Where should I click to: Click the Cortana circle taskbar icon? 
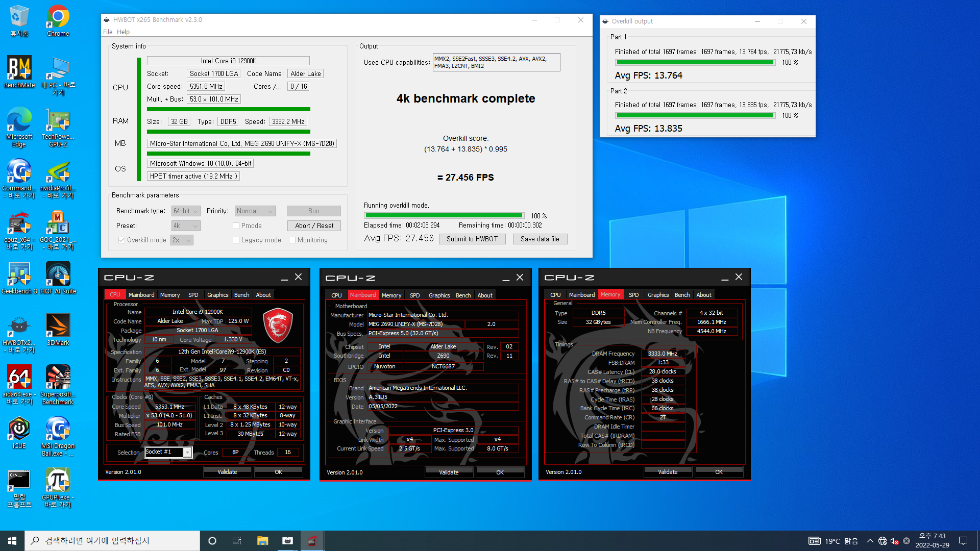tap(212, 541)
